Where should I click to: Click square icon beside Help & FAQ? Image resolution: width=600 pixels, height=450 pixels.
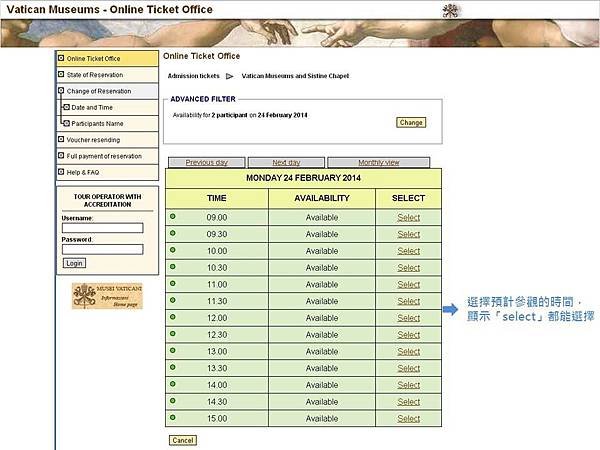click(x=61, y=172)
